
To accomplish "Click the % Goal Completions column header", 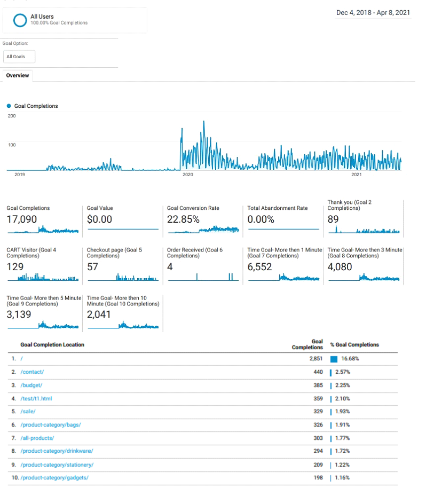I will pyautogui.click(x=354, y=344).
